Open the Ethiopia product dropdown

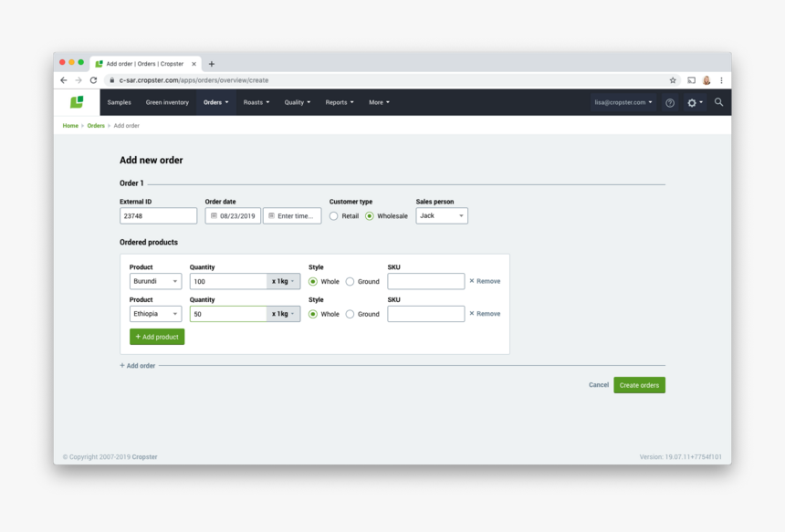click(155, 314)
